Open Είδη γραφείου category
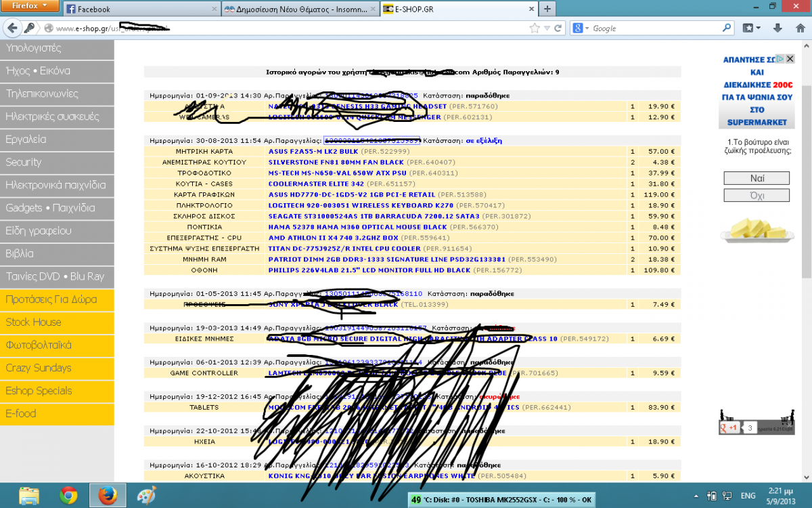Image resolution: width=812 pixels, height=508 pixels. point(57,231)
